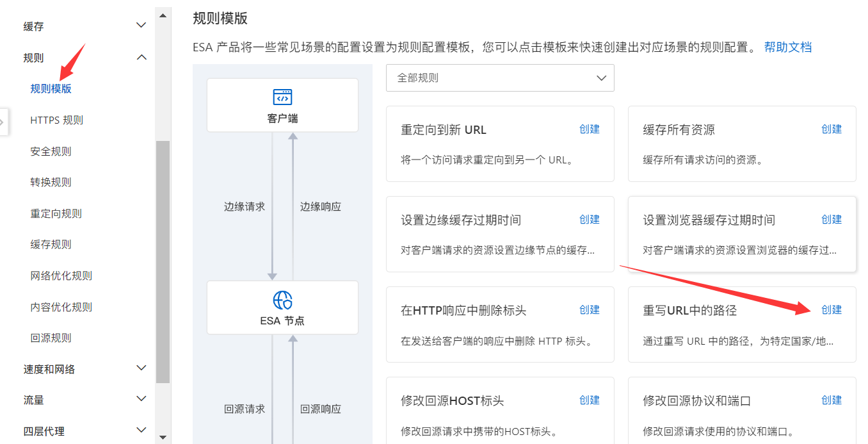Go to 安全规则 page
This screenshot has height=444, width=868.
51,151
